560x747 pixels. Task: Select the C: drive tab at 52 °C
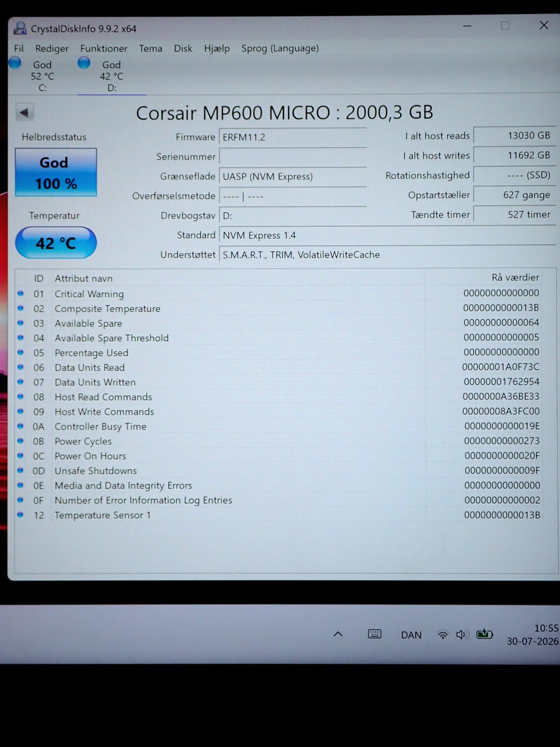click(42, 76)
